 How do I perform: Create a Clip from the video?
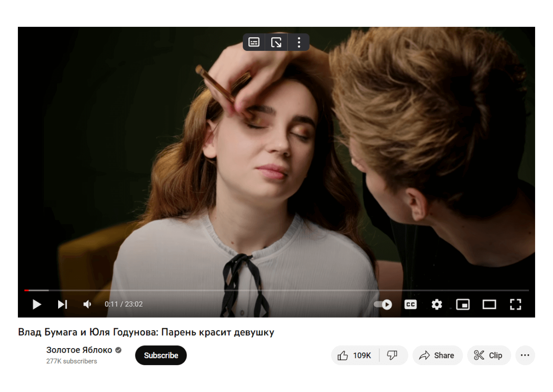pos(488,355)
